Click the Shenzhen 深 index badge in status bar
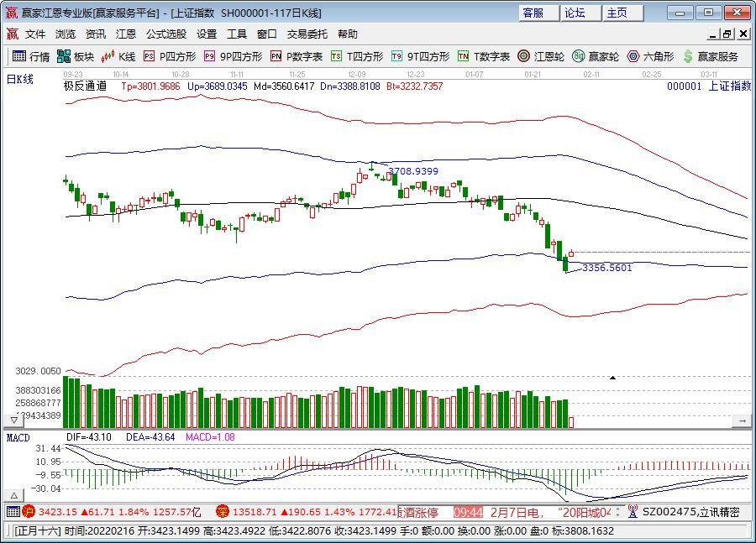Image resolution: width=756 pixels, height=543 pixels. [222, 511]
